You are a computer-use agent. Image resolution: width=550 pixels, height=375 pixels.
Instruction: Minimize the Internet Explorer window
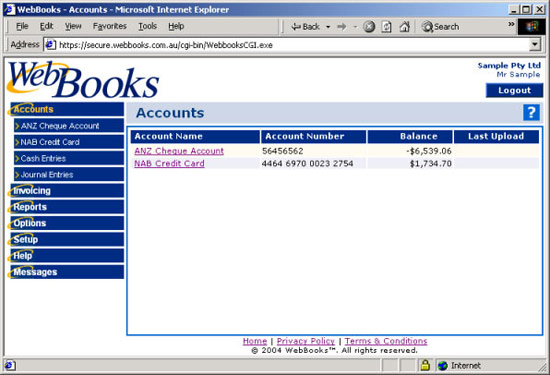click(x=514, y=9)
